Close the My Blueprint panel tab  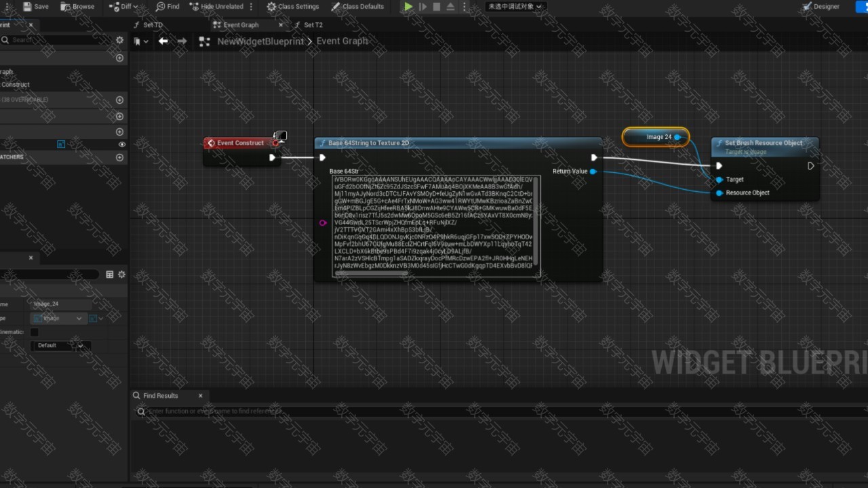tap(31, 24)
